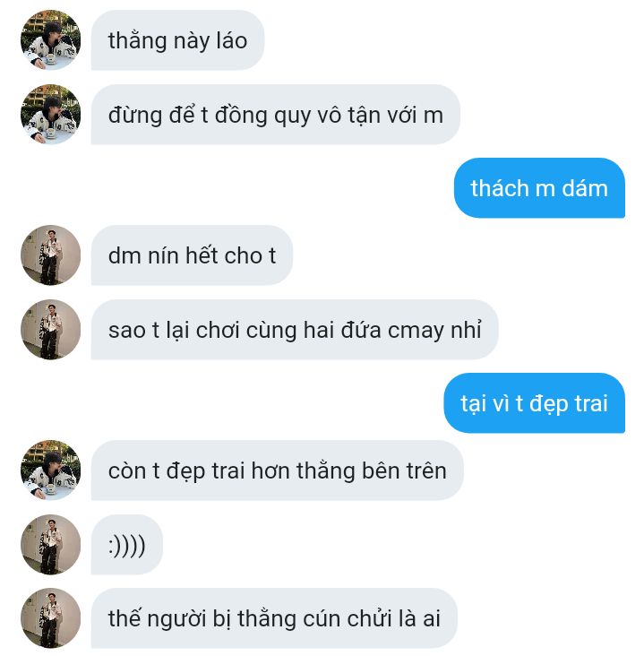
Task: Select the "dm nín hết cho t" bubble
Action: click(192, 255)
